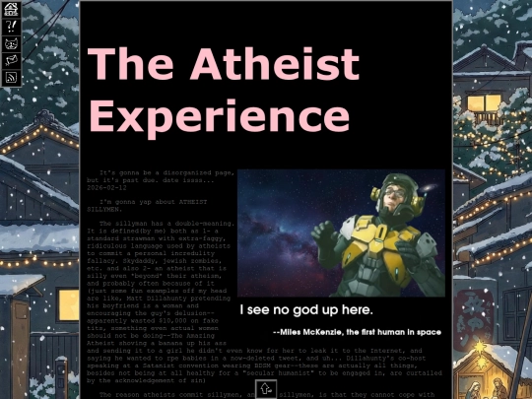The height and width of the screenshot is (399, 532).
Task: Click the question-exclamation about icon
Action: pos(11,27)
